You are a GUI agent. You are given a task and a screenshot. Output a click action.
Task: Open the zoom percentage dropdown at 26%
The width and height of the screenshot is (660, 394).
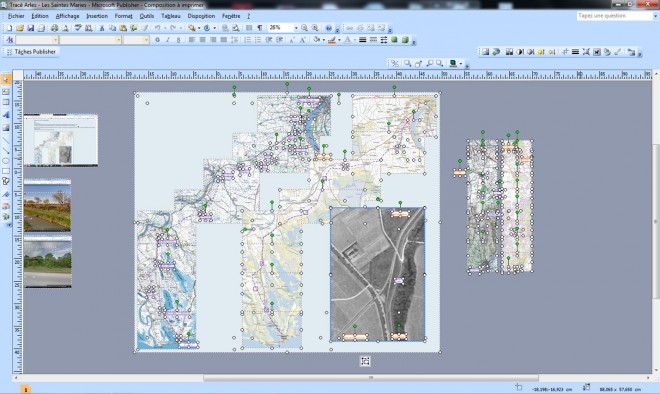click(x=295, y=28)
